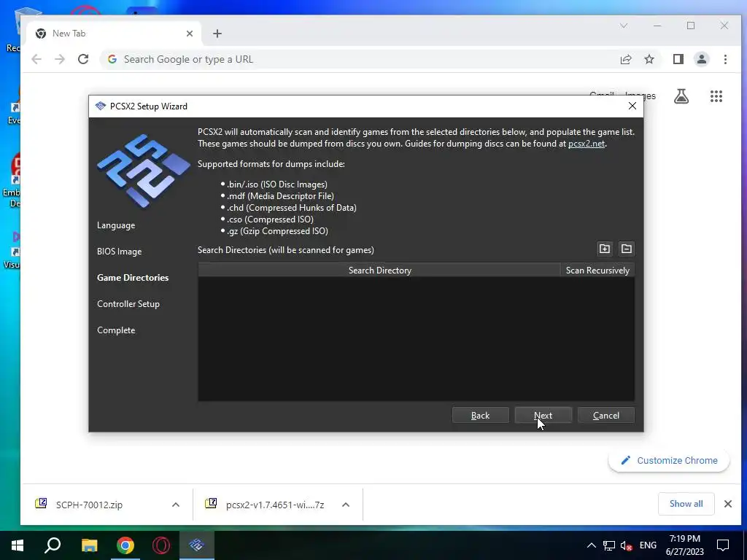This screenshot has width=747, height=560.
Task: Go forward in Chrome navigation
Action: [x=60, y=59]
